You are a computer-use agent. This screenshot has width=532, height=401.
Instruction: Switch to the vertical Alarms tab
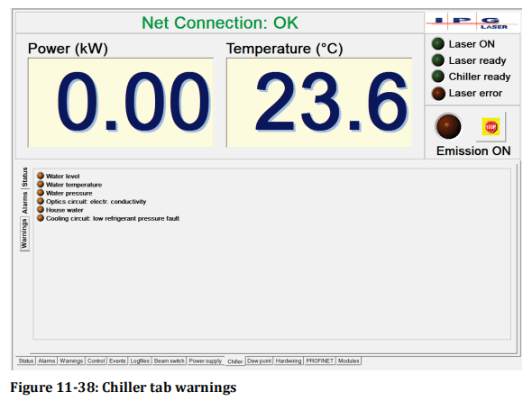coord(24,203)
